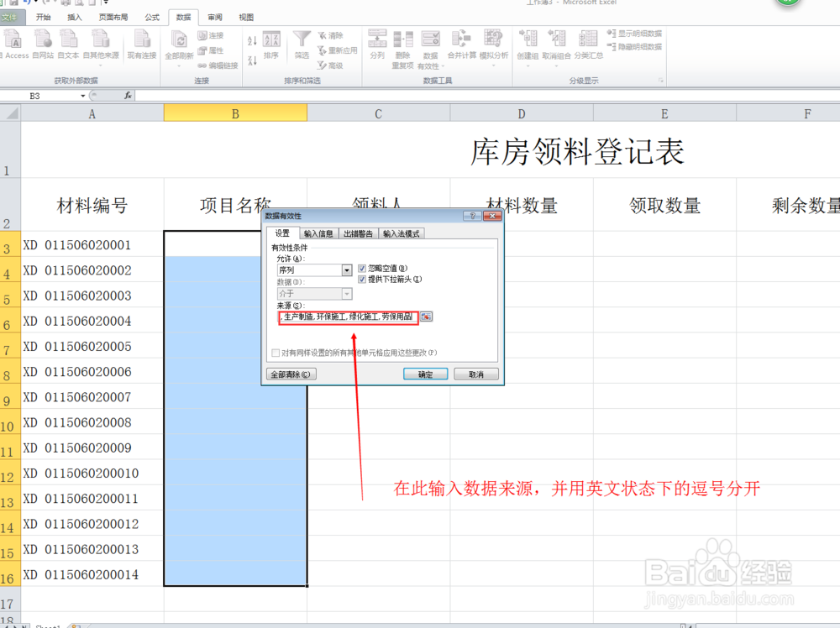Enable apply changes to all cells checkbox
840x628 pixels.
(x=276, y=351)
